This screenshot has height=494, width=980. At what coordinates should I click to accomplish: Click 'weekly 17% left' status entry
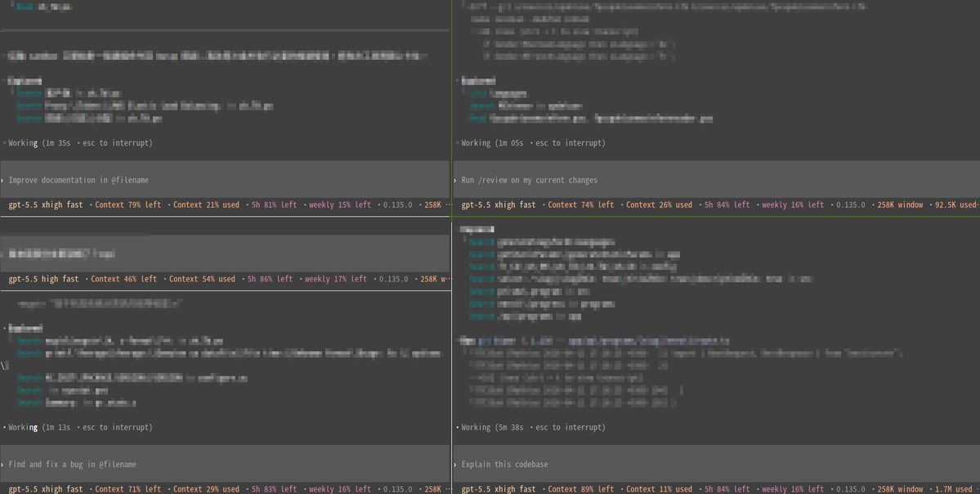pos(336,280)
